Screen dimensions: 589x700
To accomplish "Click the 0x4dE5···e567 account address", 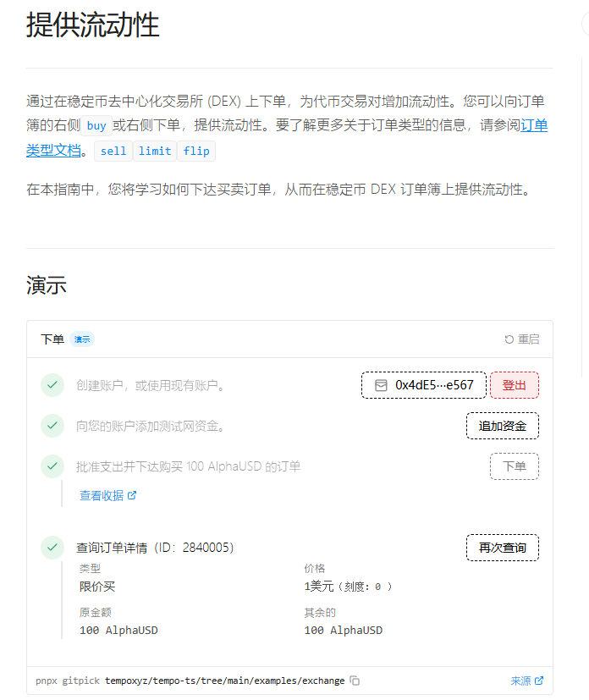I will (x=434, y=385).
